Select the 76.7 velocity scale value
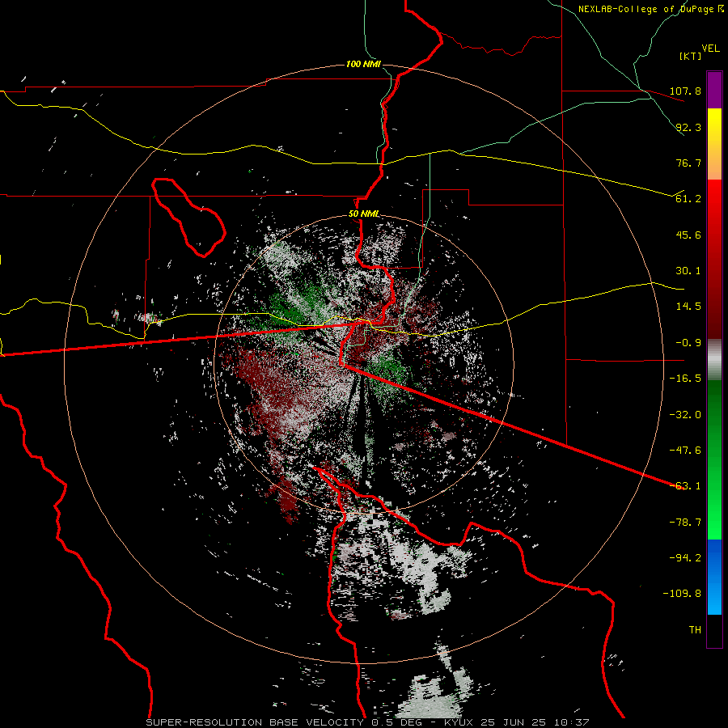The height and width of the screenshot is (728, 728). pyautogui.click(x=688, y=163)
